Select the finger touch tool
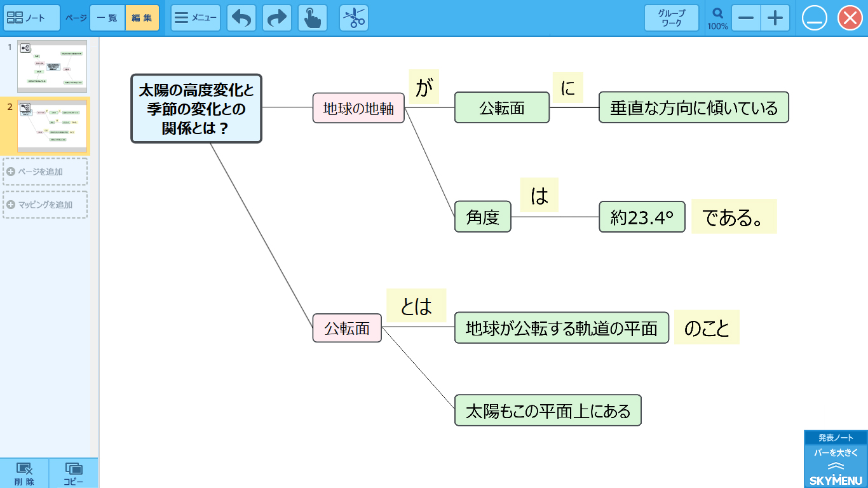This screenshot has width=868, height=488. [x=313, y=18]
